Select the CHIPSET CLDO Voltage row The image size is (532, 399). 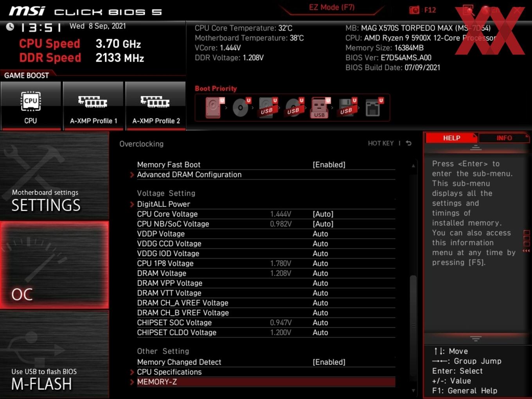pyautogui.click(x=266, y=332)
